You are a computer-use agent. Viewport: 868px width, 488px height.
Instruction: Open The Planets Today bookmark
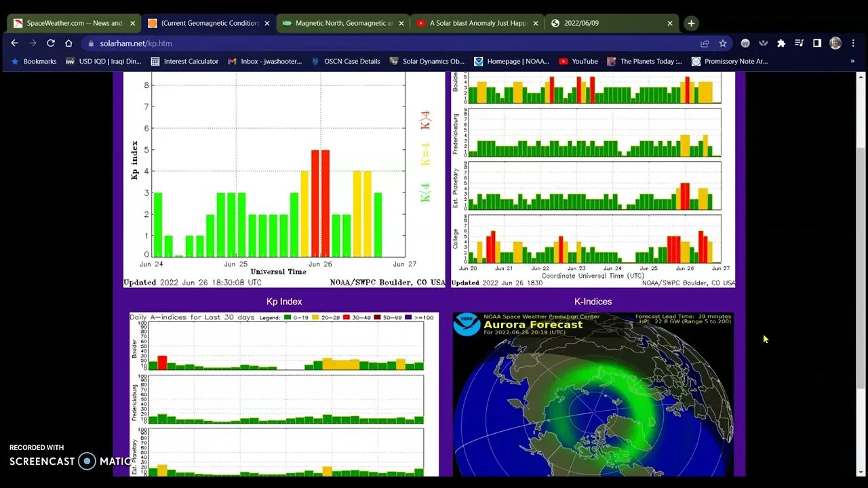tap(645, 61)
